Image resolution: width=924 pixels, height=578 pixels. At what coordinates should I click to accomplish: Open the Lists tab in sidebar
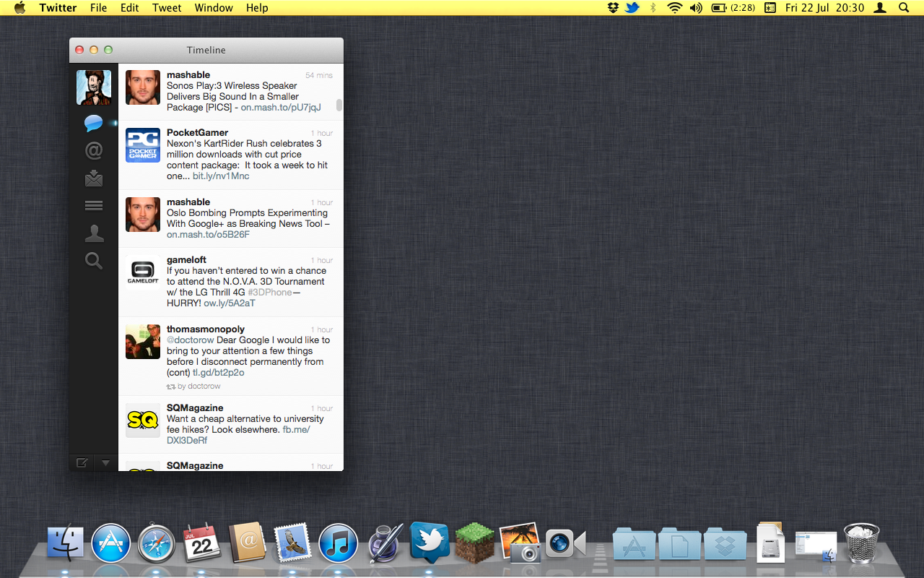pyautogui.click(x=94, y=206)
